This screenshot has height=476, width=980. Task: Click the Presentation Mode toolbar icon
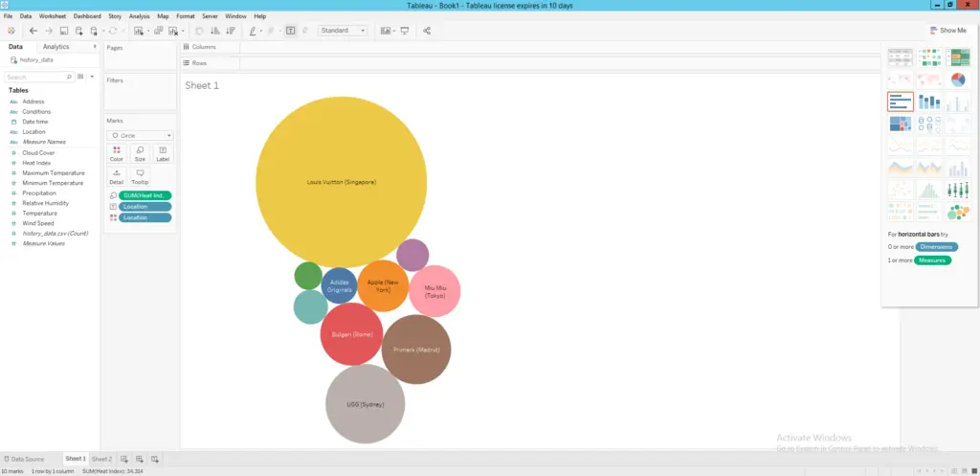(x=404, y=31)
